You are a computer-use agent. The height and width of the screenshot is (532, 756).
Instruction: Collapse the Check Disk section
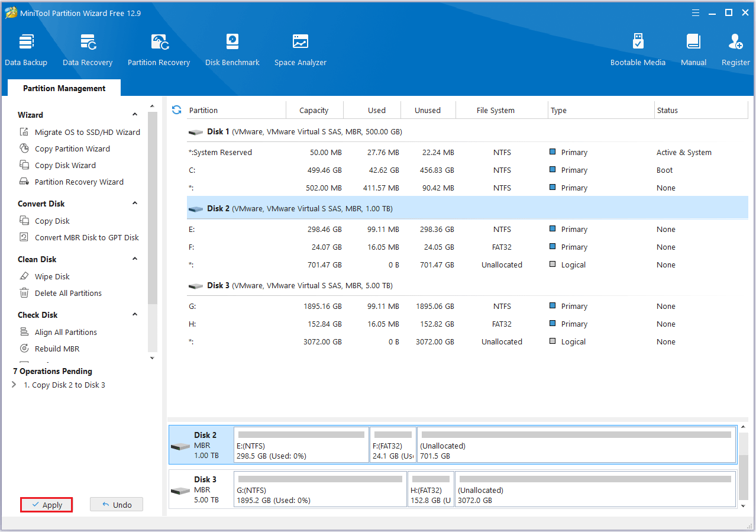click(135, 315)
